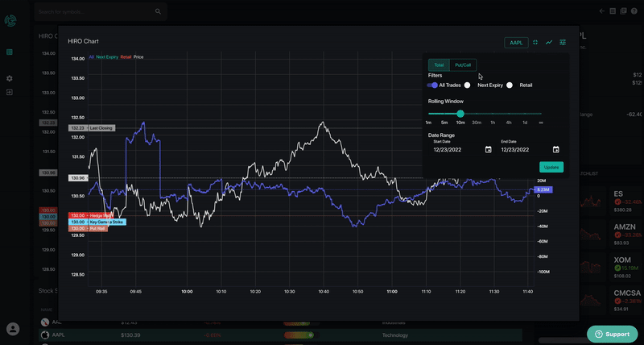Set rolling window to 4h mark
Viewport: 644px width, 345px height.
(509, 123)
